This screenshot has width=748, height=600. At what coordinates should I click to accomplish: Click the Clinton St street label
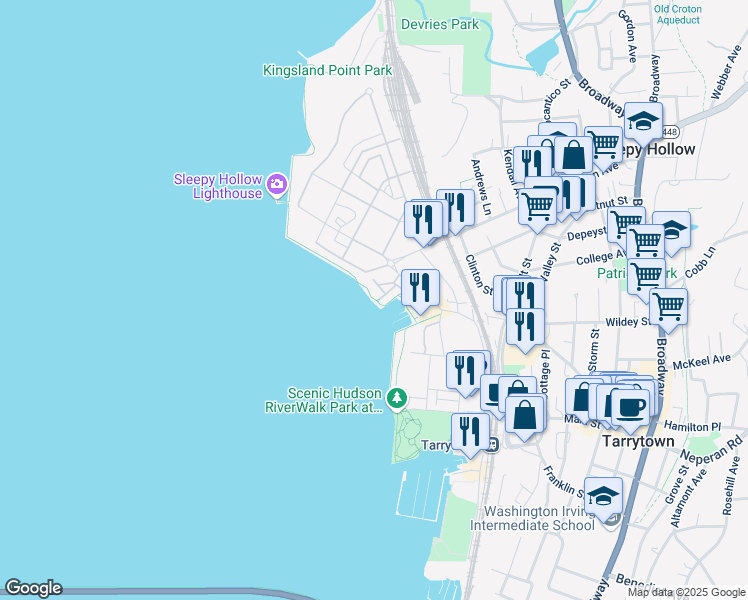tap(479, 275)
